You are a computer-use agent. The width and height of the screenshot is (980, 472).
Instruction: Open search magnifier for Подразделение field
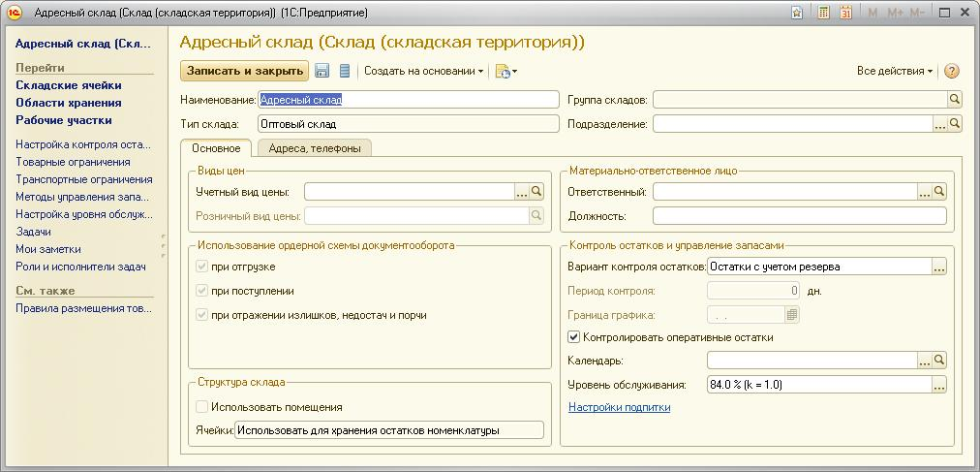point(955,124)
